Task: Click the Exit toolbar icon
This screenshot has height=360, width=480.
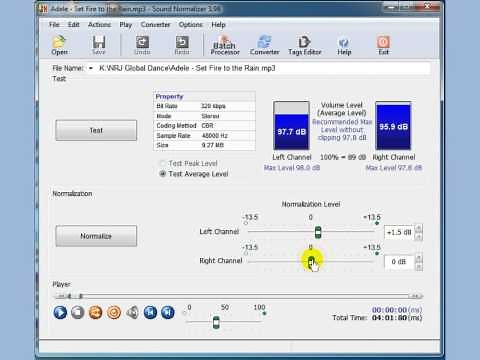Action: click(x=383, y=45)
